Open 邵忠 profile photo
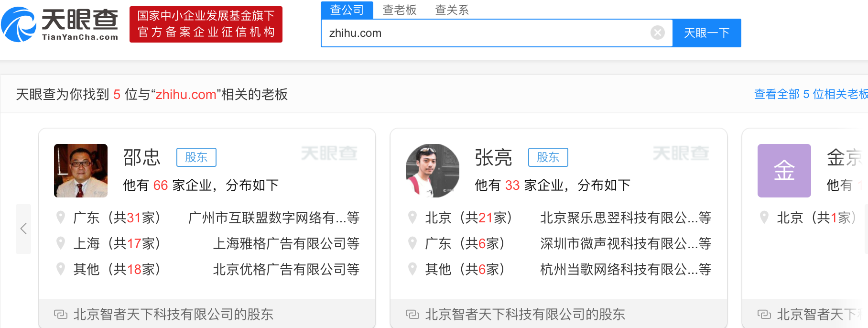This screenshot has height=328, width=868. pyautogui.click(x=81, y=171)
